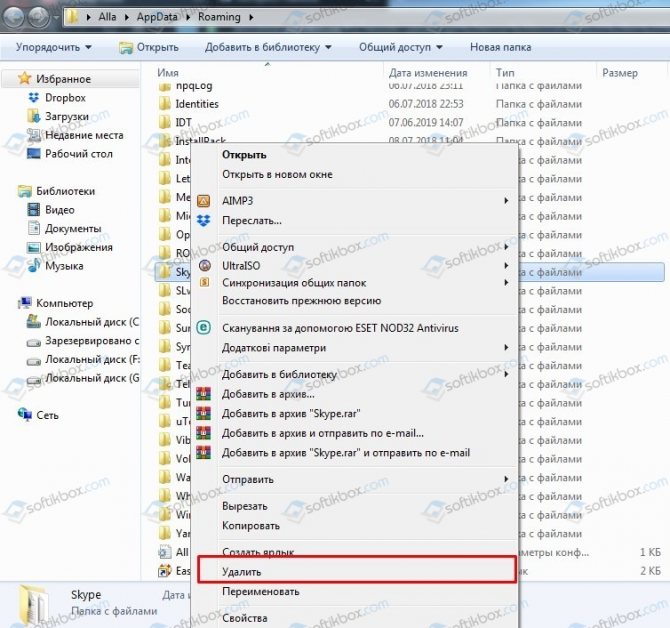Expand the AIMP3 submenu
This screenshot has width=670, height=628.
[x=506, y=200]
